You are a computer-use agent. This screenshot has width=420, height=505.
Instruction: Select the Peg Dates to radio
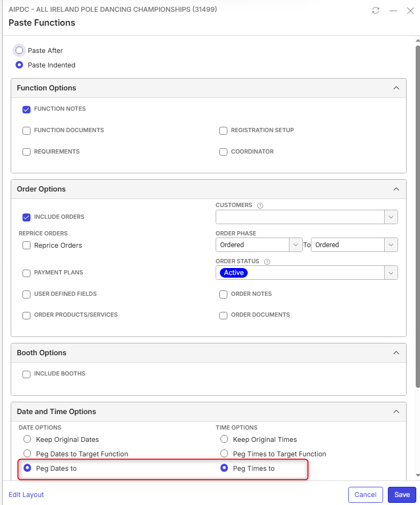(x=27, y=468)
